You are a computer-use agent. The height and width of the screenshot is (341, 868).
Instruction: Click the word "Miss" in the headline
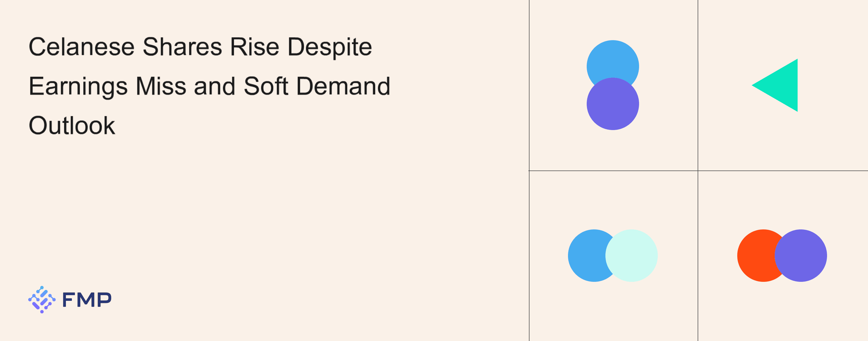pos(161,86)
